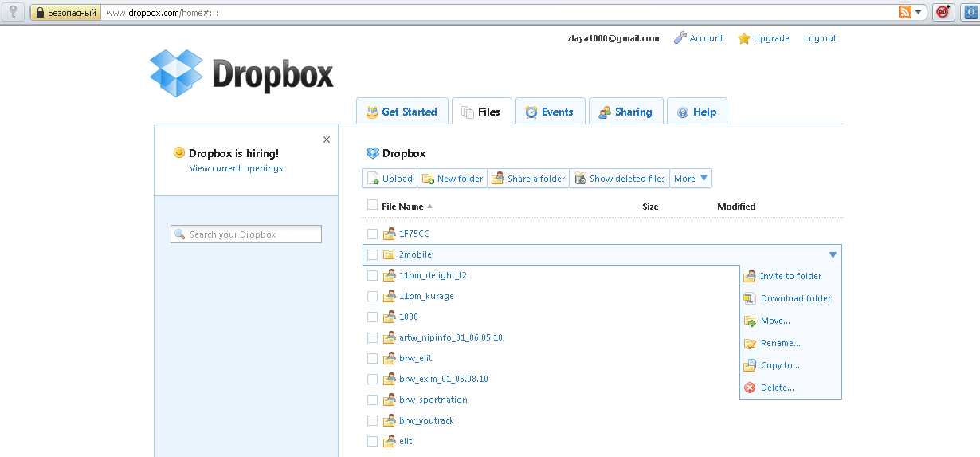Sort by the Size column header
980x457 pixels.
pos(650,207)
